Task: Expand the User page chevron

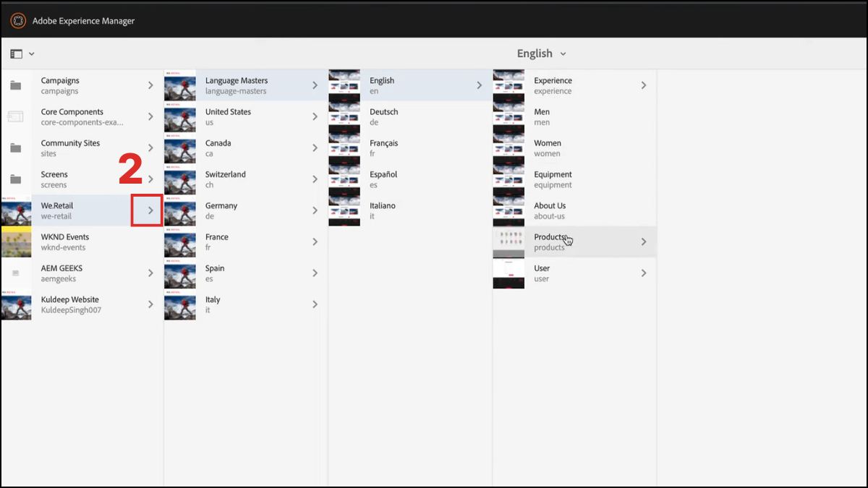Action: (x=643, y=273)
